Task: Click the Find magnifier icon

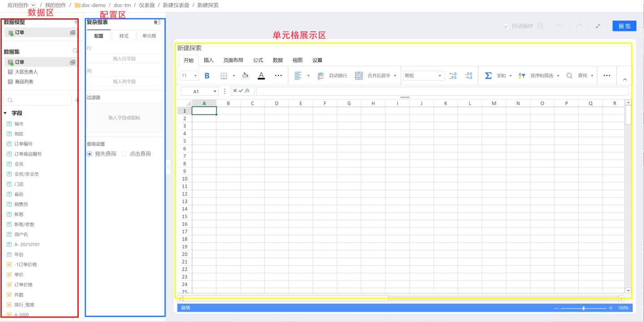Action: point(569,76)
